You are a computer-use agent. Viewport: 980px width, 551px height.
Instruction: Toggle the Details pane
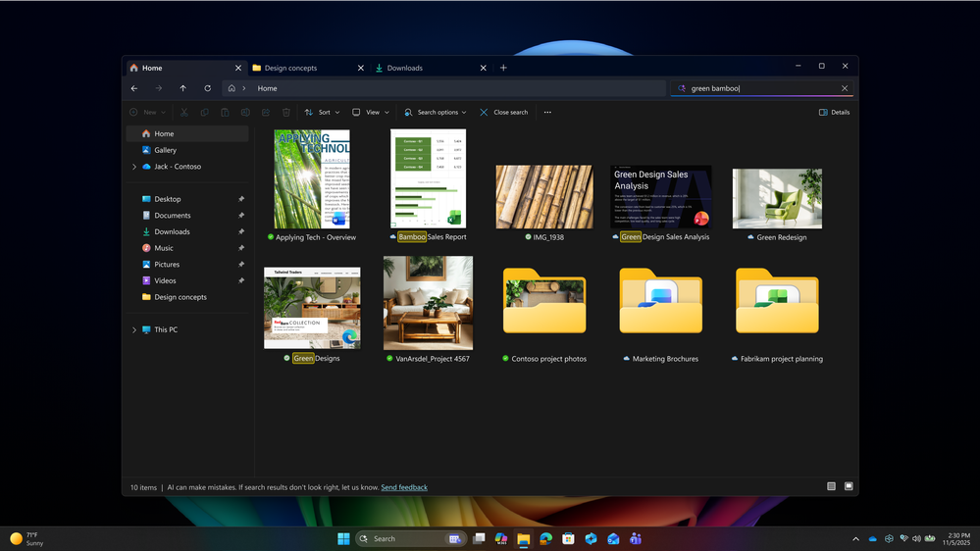click(x=834, y=113)
